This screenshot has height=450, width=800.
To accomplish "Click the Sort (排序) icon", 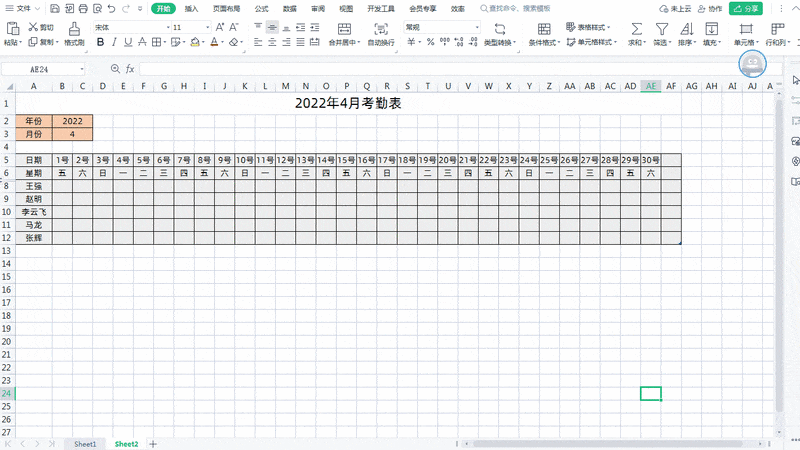I will point(687,29).
